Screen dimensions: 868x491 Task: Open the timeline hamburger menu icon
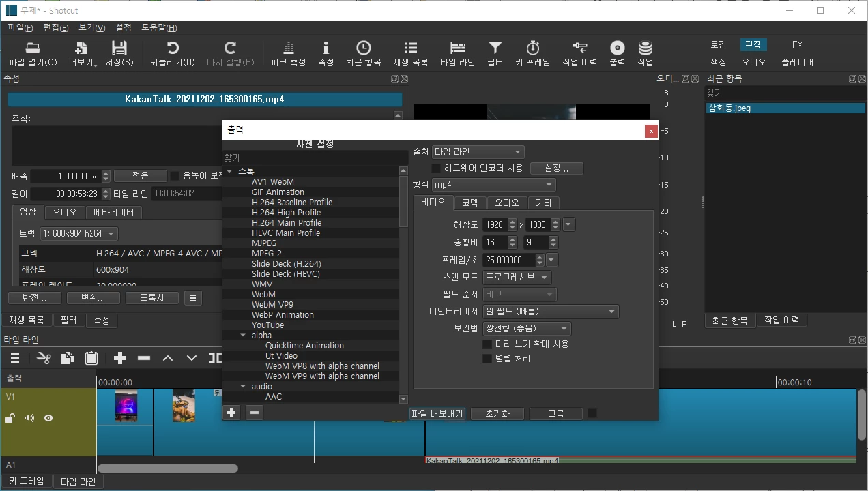[14, 357]
